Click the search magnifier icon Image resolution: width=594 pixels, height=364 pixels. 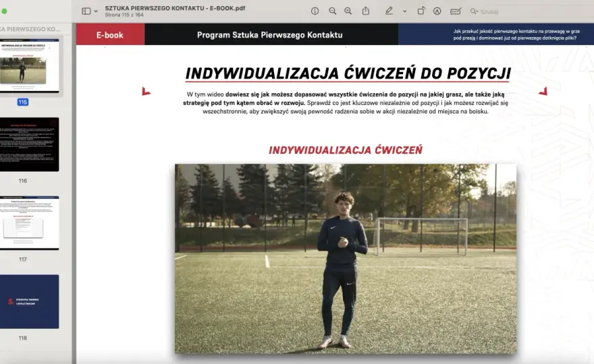pyautogui.click(x=474, y=11)
